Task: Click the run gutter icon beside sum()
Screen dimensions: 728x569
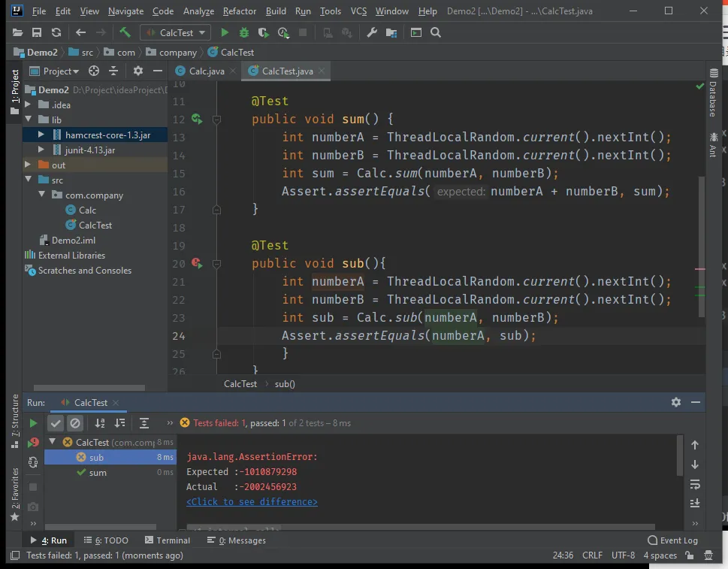Action: pyautogui.click(x=197, y=119)
